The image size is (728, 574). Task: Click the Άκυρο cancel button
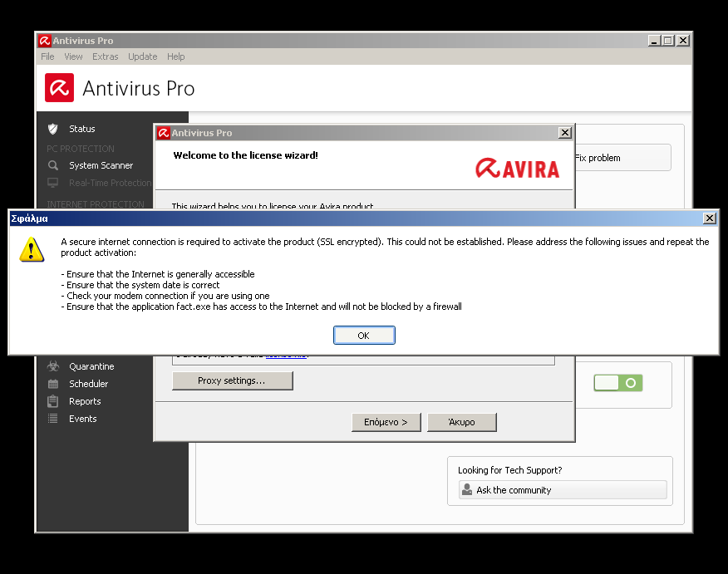(462, 422)
